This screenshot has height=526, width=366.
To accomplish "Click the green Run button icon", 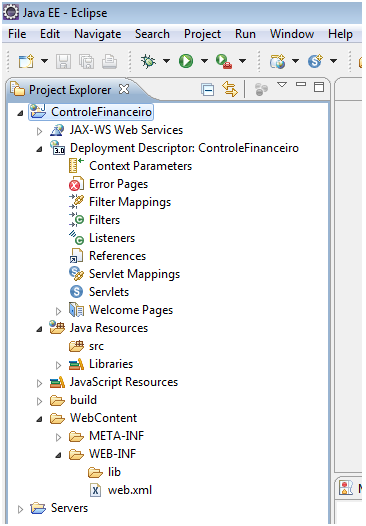I will coord(186,61).
